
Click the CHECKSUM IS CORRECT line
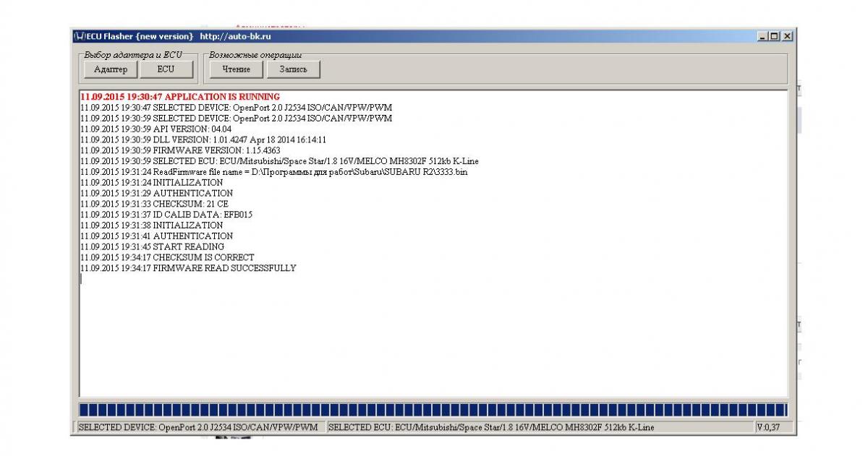pyautogui.click(x=168, y=257)
